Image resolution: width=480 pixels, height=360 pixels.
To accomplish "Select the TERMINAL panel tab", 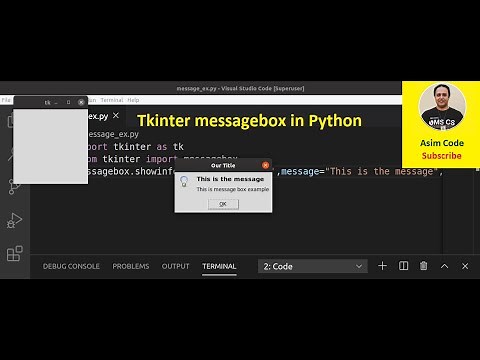I will click(x=219, y=266).
